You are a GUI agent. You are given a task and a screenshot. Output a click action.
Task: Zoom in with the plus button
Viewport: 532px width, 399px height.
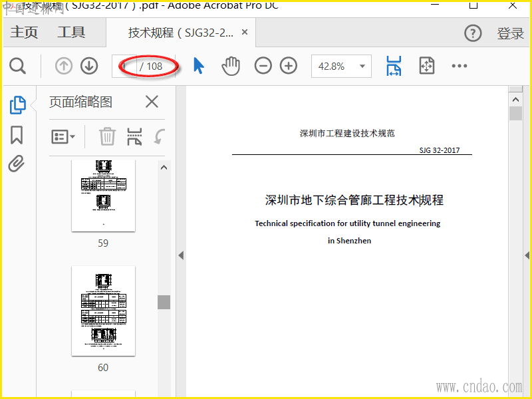[x=289, y=66]
